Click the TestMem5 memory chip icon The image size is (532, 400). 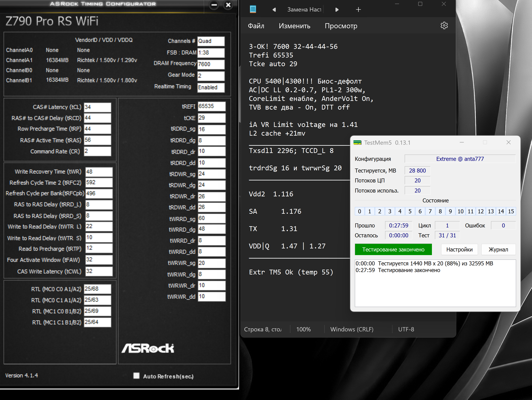click(357, 143)
